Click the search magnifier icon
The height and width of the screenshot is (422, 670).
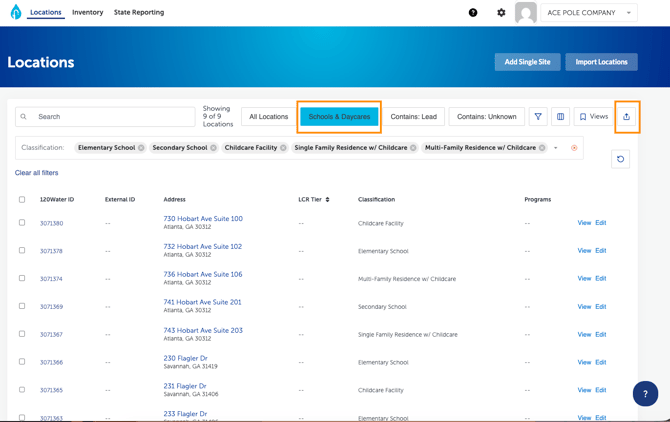pos(24,117)
